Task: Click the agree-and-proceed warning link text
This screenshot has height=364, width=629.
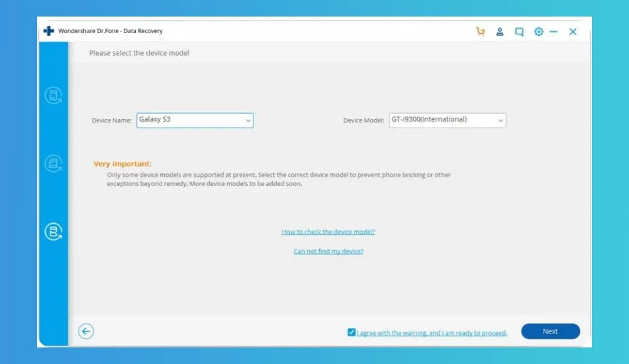Action: click(432, 333)
